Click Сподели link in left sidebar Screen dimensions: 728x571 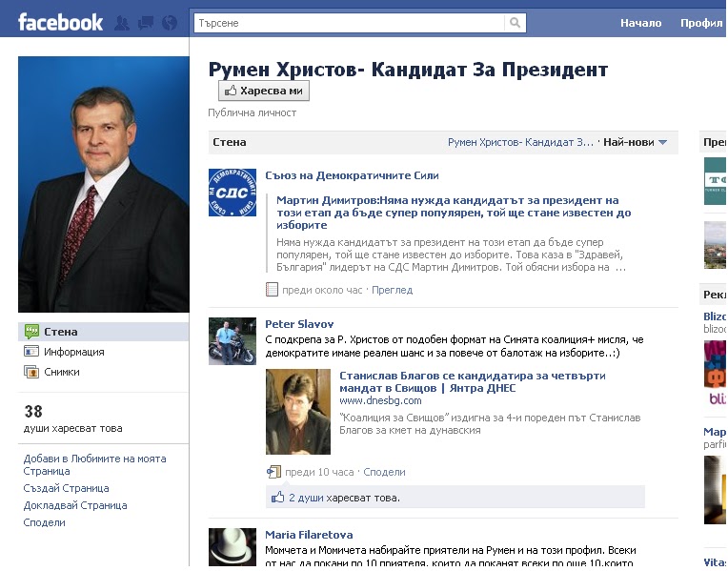tap(44, 522)
